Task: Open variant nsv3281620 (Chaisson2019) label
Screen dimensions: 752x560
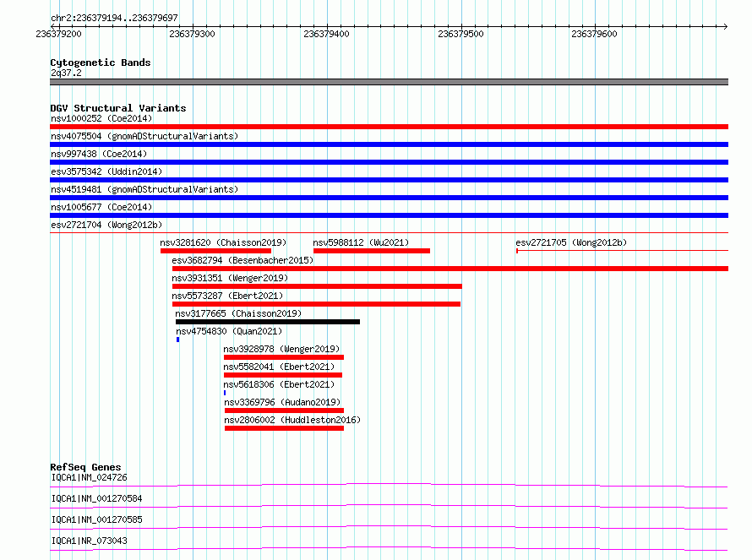Action: pyautogui.click(x=223, y=242)
